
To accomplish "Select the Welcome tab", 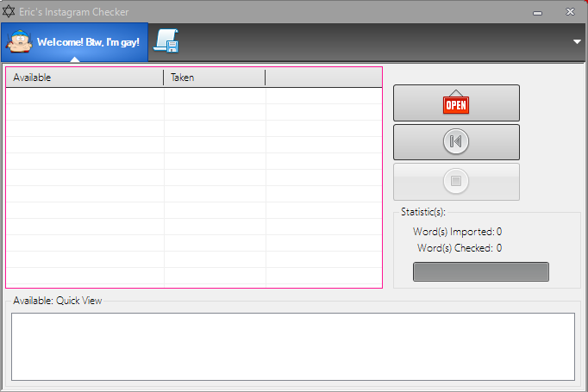I will click(75, 42).
